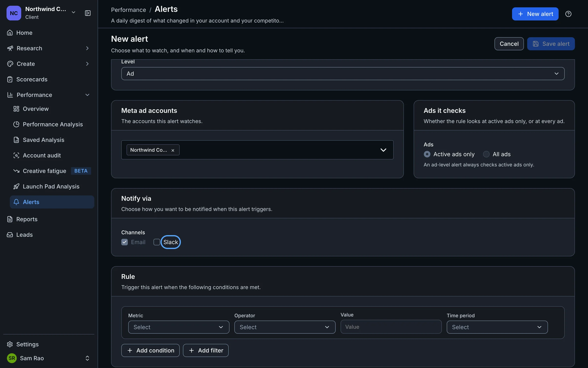Click the Overview grid icon

tap(16, 109)
